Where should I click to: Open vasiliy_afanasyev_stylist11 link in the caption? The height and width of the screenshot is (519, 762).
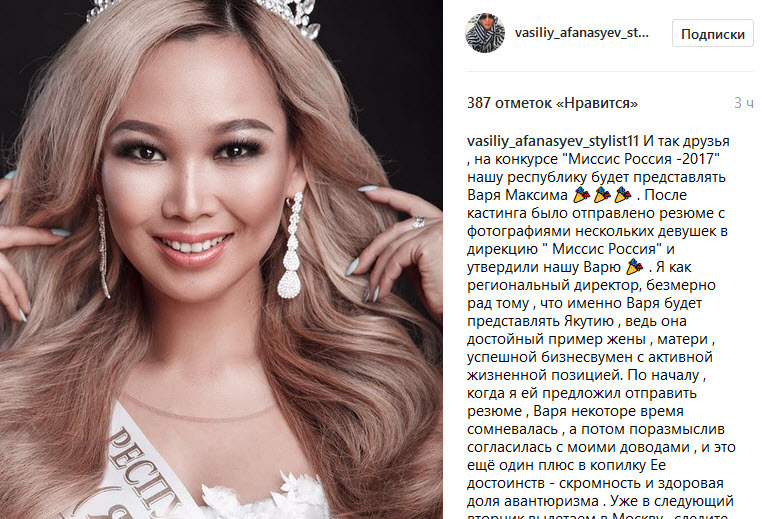click(x=553, y=141)
